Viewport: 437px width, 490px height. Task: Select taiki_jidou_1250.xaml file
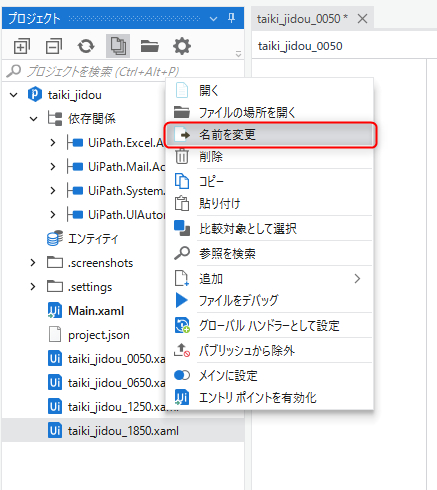pyautogui.click(x=116, y=407)
